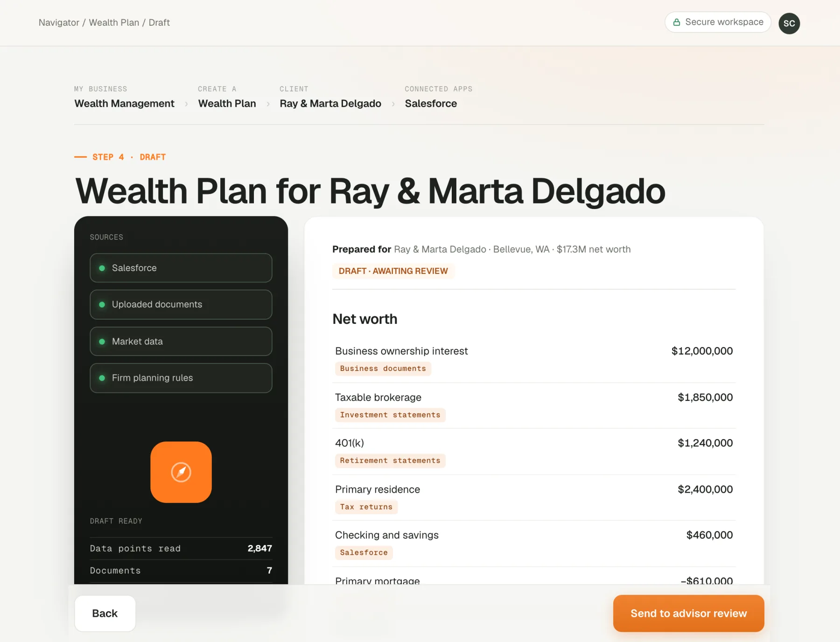The height and width of the screenshot is (642, 840).
Task: Select Ray & Marta Delgado client step
Action: (x=330, y=104)
